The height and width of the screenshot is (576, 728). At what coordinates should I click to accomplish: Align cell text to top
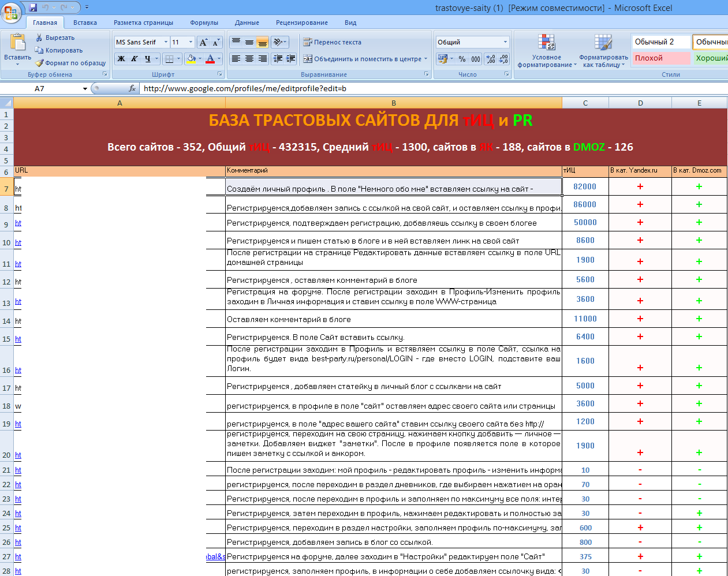pos(236,42)
